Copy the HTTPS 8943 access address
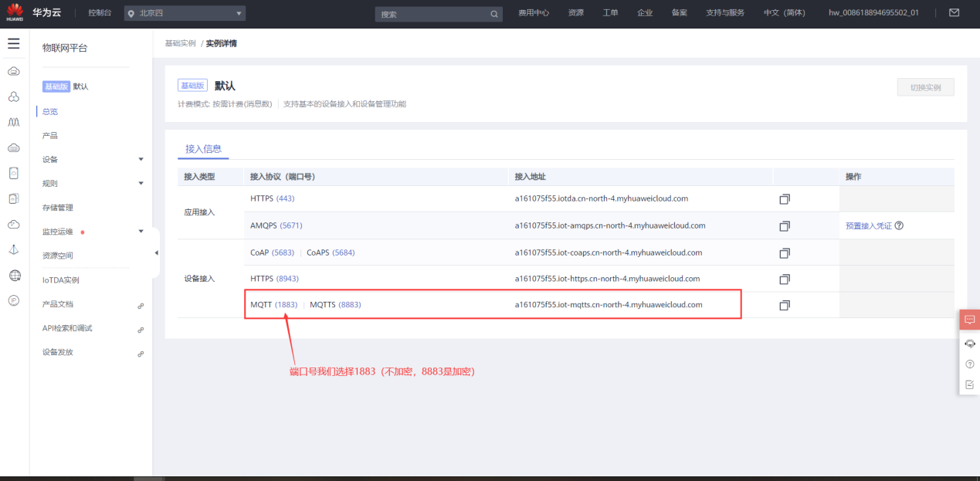Viewport: 980px width, 481px height. (785, 279)
